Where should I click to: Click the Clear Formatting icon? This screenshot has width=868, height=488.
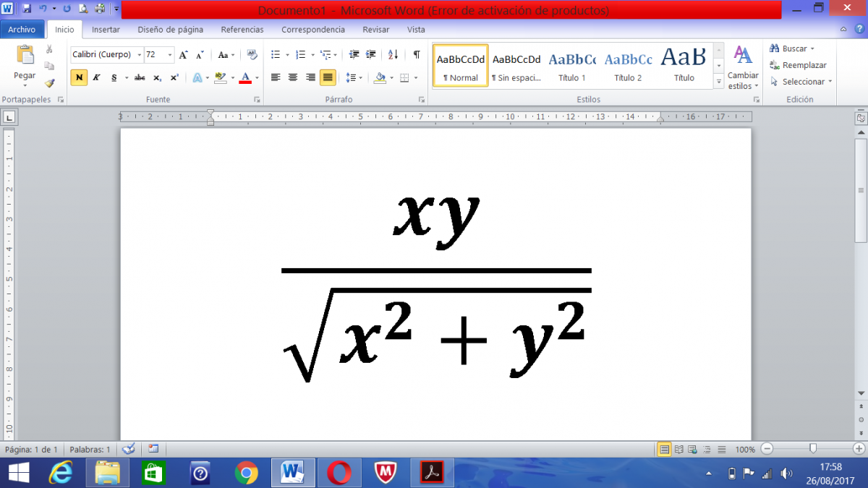pyautogui.click(x=252, y=55)
